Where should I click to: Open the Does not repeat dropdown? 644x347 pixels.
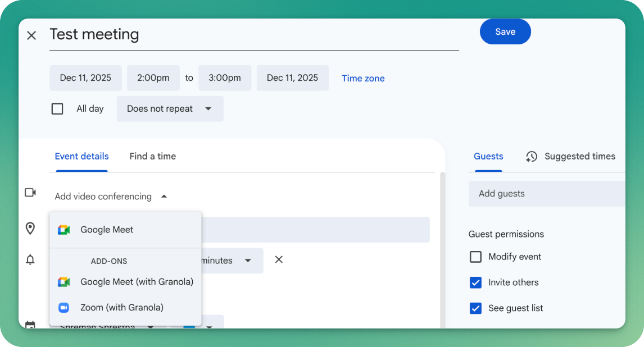coord(170,109)
